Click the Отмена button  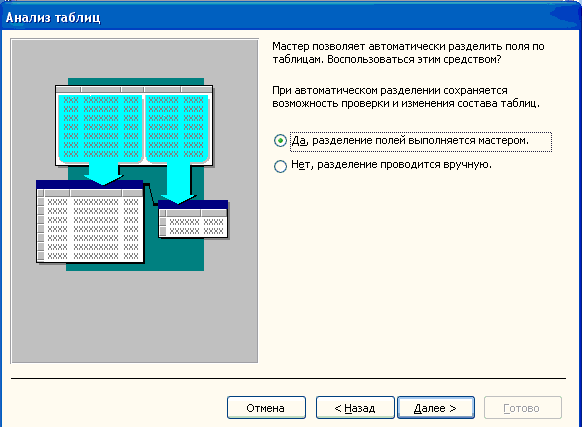coord(266,408)
